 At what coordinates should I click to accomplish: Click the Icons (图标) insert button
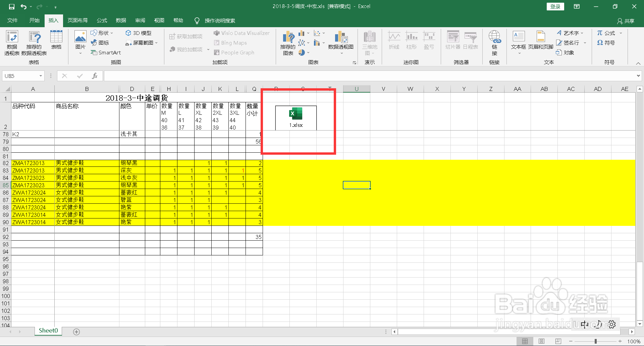click(100, 43)
